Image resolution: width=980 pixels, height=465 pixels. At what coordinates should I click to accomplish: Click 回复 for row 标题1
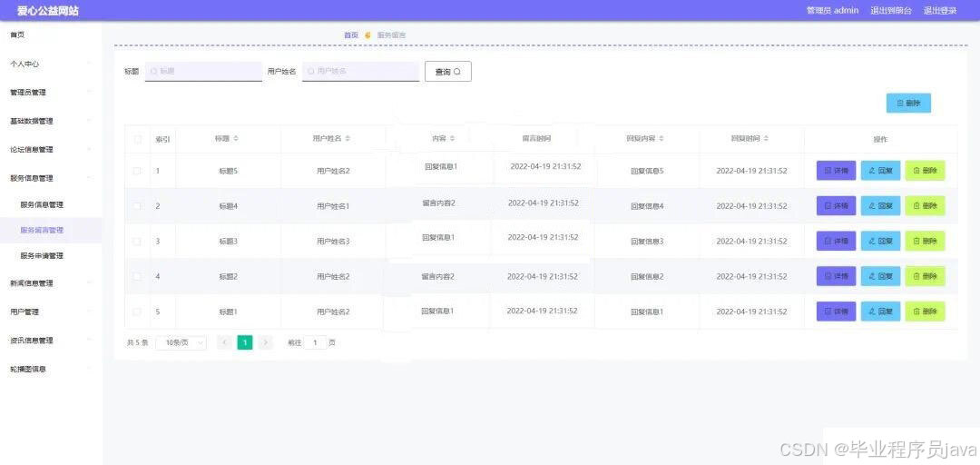pos(880,311)
